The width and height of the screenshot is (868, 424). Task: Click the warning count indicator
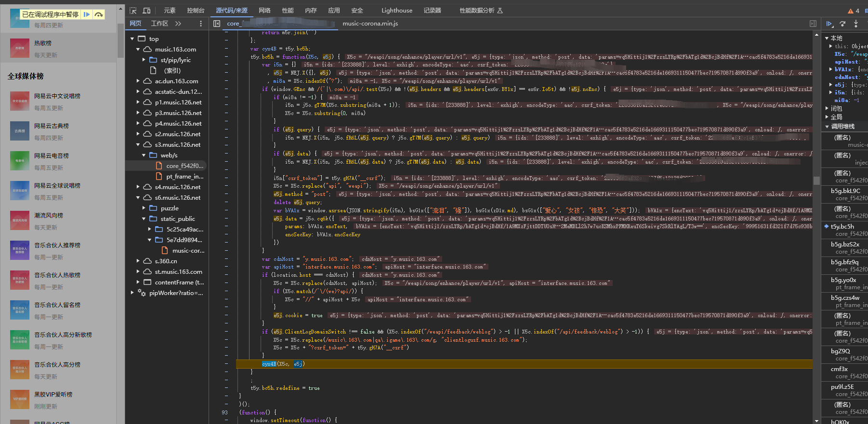(854, 11)
